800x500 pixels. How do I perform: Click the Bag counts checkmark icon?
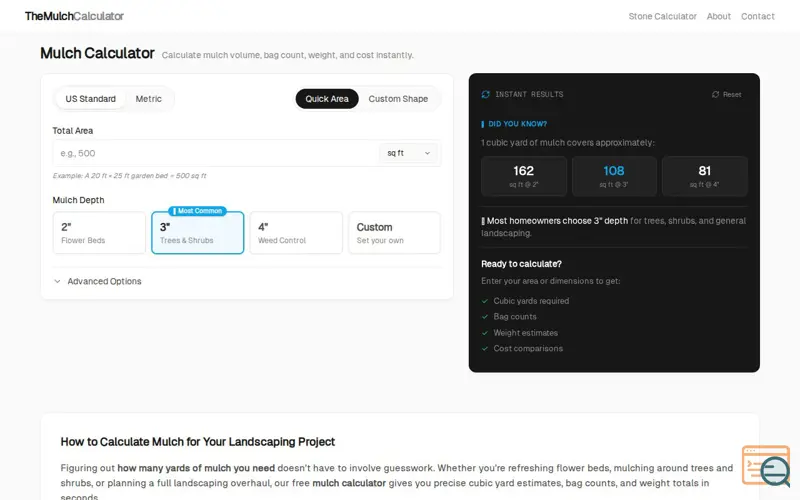pyautogui.click(x=485, y=317)
